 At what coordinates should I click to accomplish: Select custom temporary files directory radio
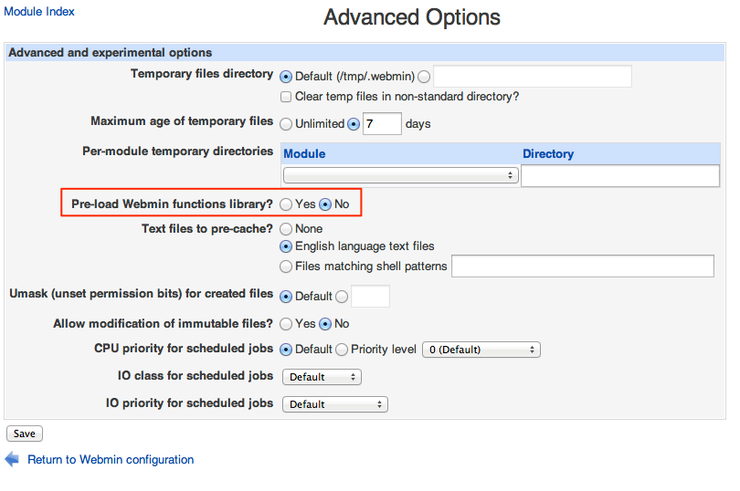pos(424,76)
